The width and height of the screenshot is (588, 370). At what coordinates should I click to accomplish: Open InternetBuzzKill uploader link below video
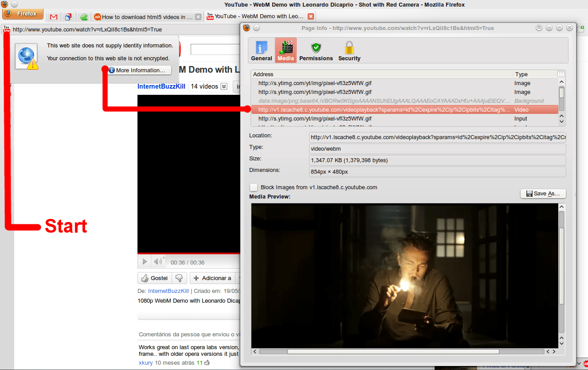169,291
